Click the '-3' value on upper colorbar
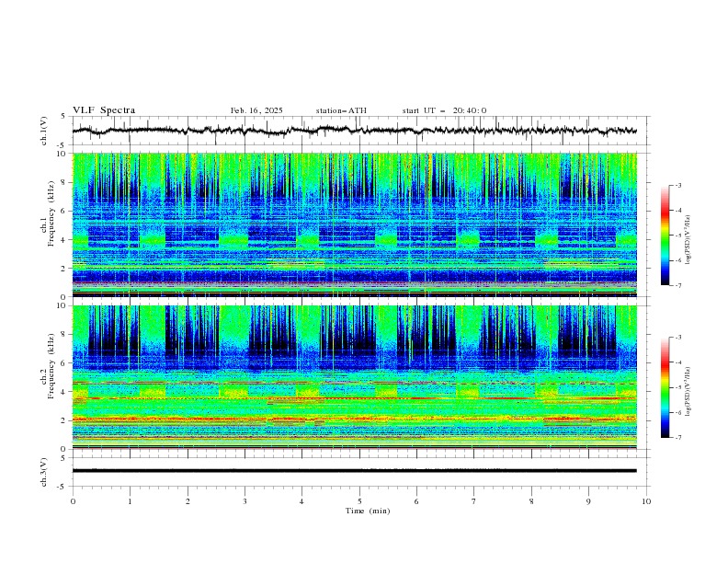This screenshot has height=563, width=728. [677, 185]
